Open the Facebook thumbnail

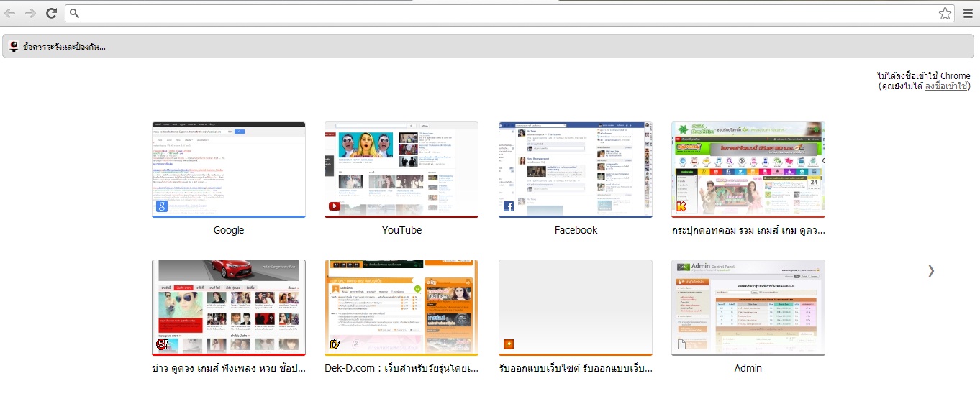coord(576,170)
